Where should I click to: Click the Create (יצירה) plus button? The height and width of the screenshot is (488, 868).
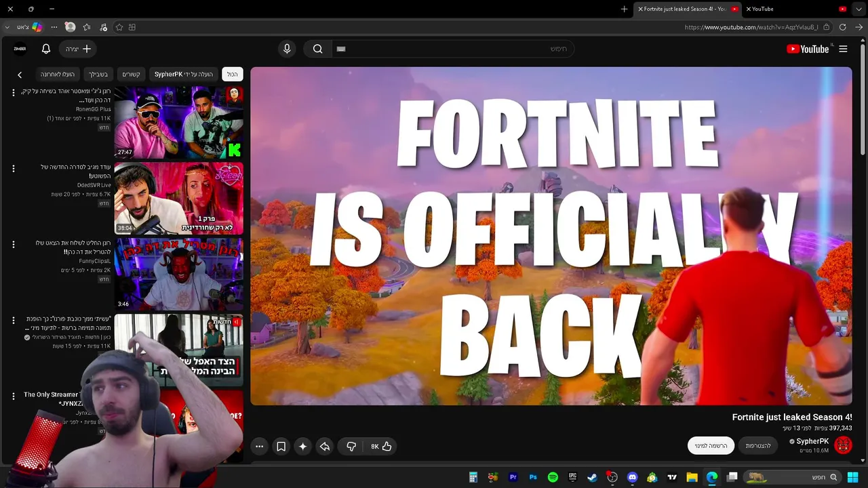[x=79, y=49]
